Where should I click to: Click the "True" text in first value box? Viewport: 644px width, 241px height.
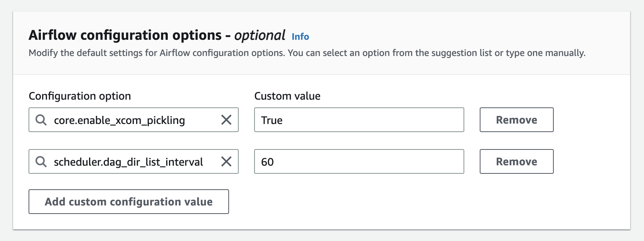(272, 120)
